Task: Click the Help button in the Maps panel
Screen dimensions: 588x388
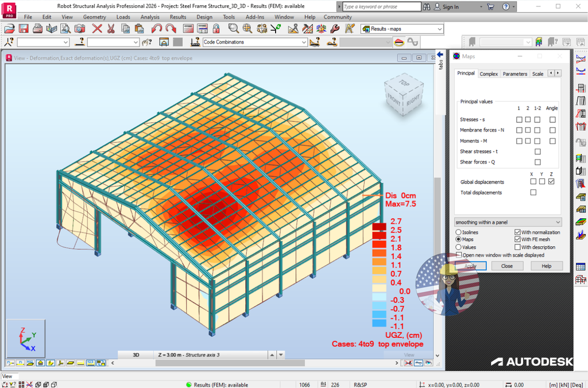Action: pos(547,265)
